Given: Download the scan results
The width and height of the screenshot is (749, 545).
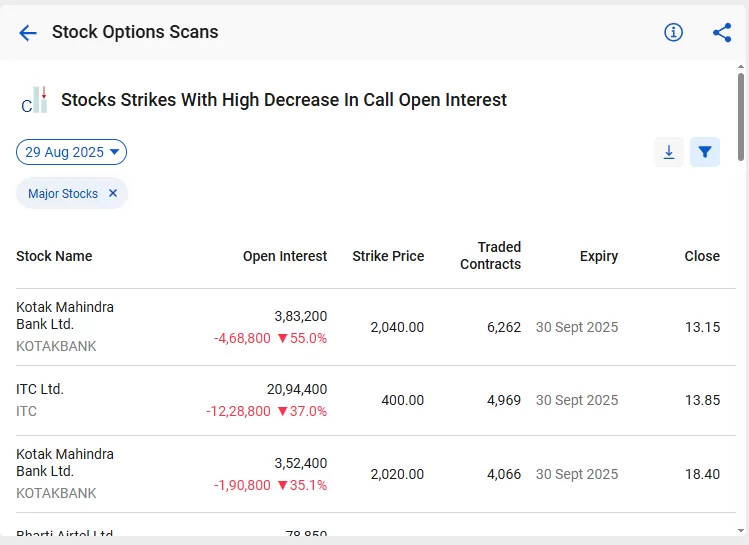Looking at the screenshot, I should [669, 152].
